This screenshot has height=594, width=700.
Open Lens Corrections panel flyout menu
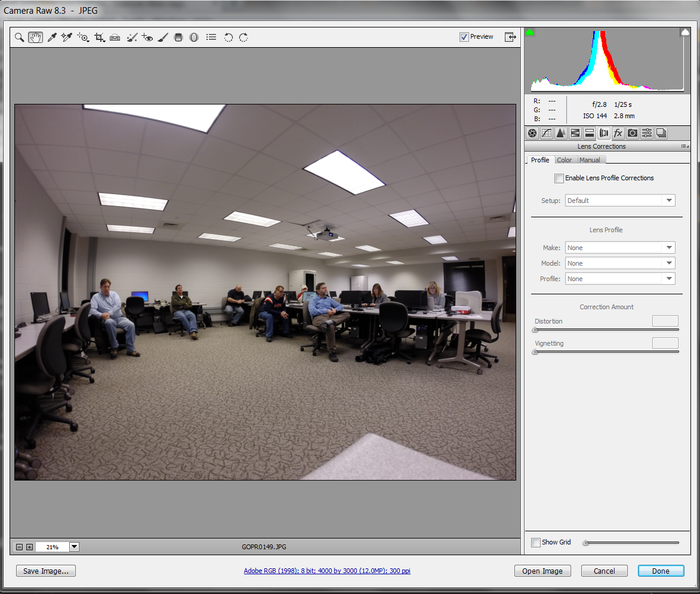[x=684, y=146]
